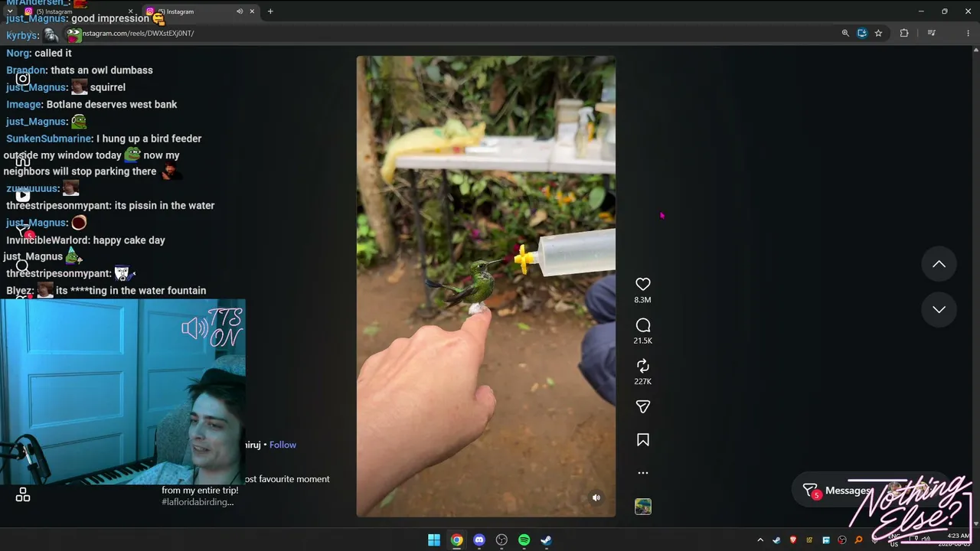This screenshot has width=980, height=551.
Task: Mute the tab via its speaker icon
Action: 240,11
